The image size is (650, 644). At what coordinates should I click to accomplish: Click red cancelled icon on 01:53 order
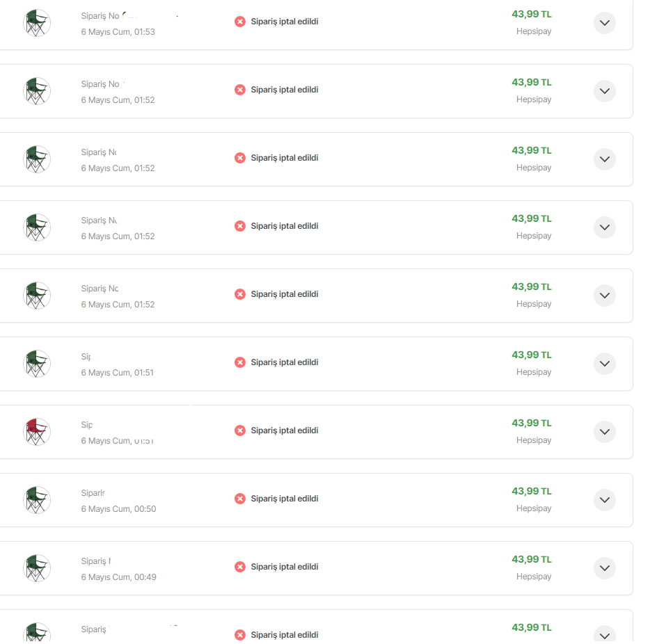(x=240, y=22)
